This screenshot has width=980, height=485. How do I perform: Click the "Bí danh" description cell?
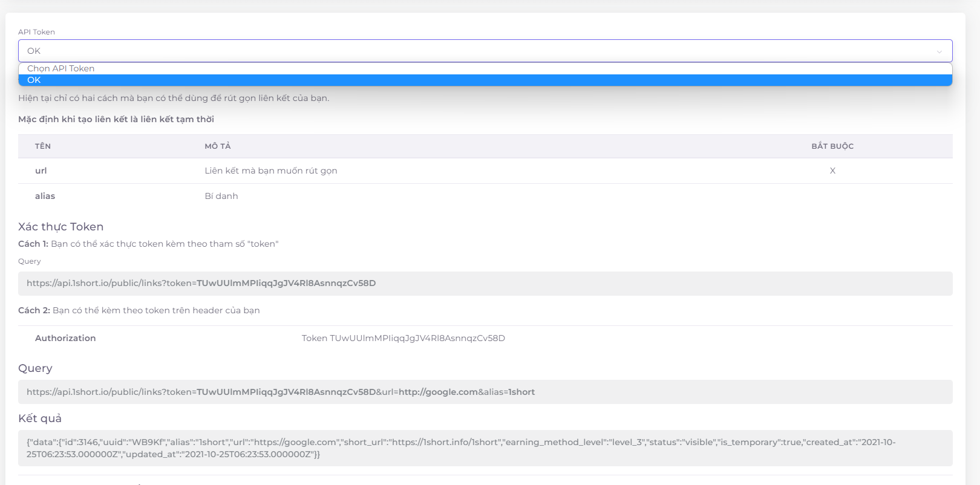221,196
